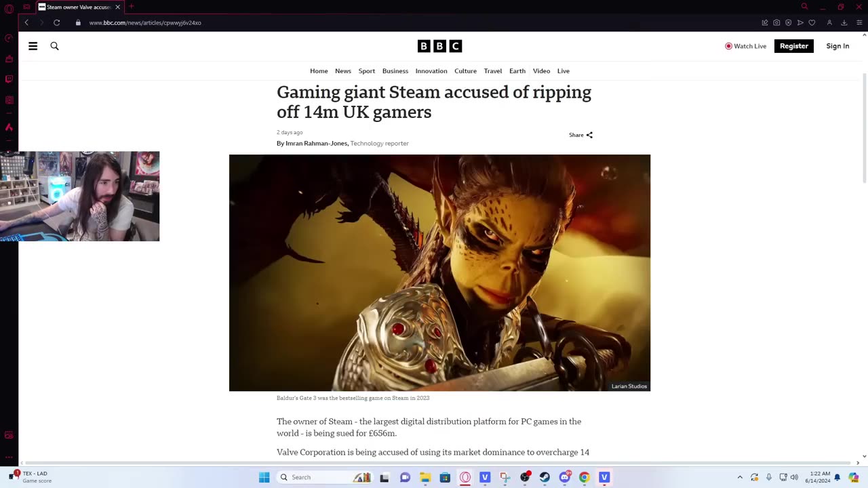Show hidden system tray icons
Screen dimensions: 868x488
coord(740,477)
